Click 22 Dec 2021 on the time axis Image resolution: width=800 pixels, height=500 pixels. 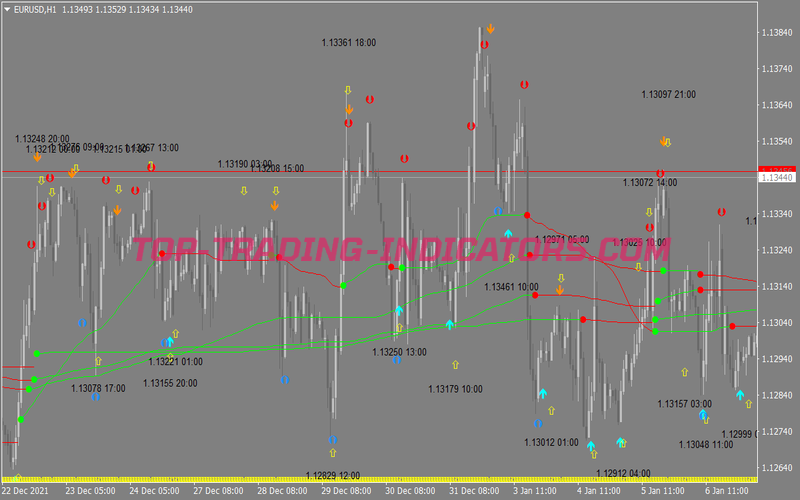(25, 491)
